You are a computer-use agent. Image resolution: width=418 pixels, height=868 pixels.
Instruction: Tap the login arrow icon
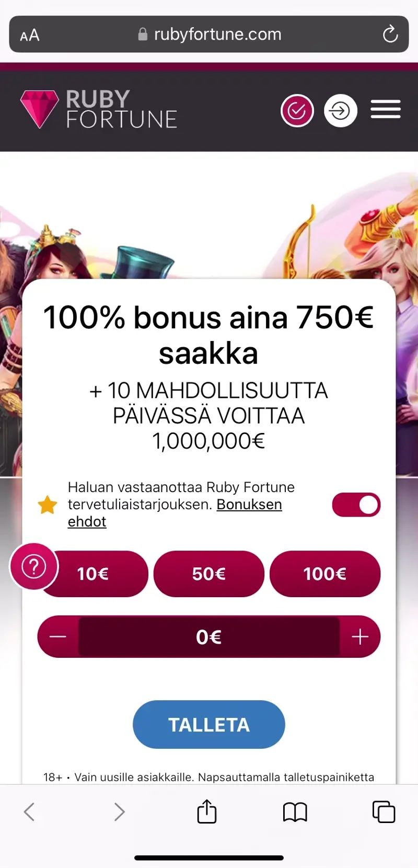tap(341, 111)
